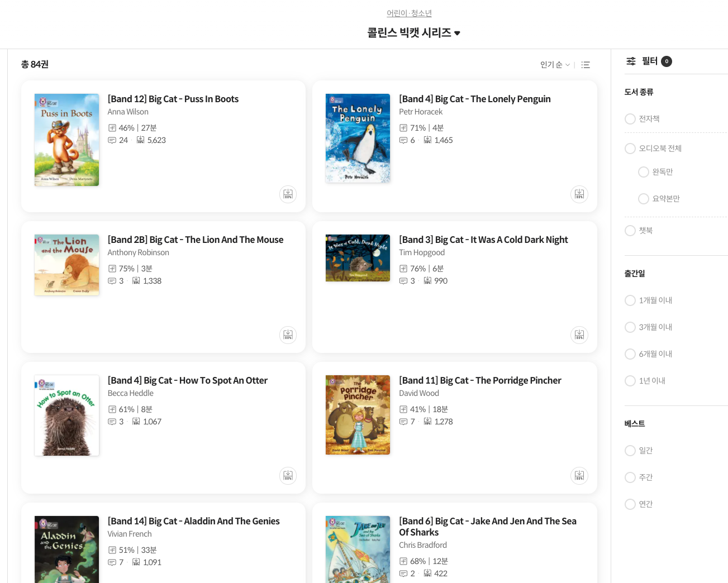Download The Lonely Penguin to library
728x583 pixels.
point(579,194)
